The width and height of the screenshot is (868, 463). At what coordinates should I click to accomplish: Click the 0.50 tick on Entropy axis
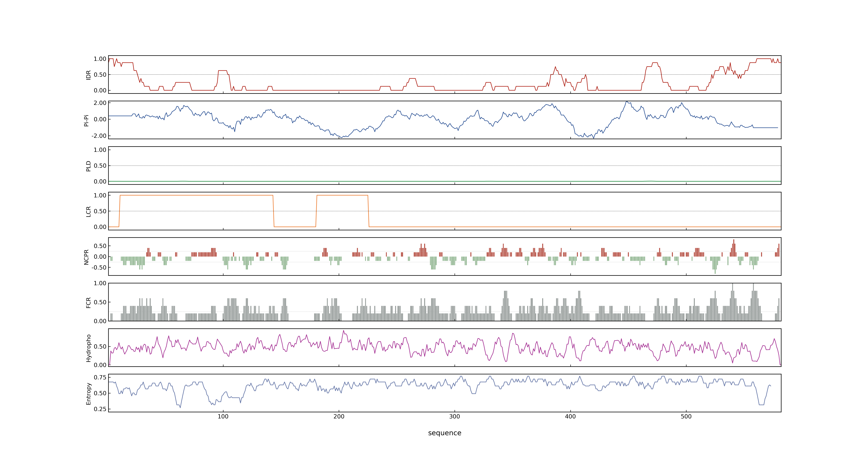point(100,393)
